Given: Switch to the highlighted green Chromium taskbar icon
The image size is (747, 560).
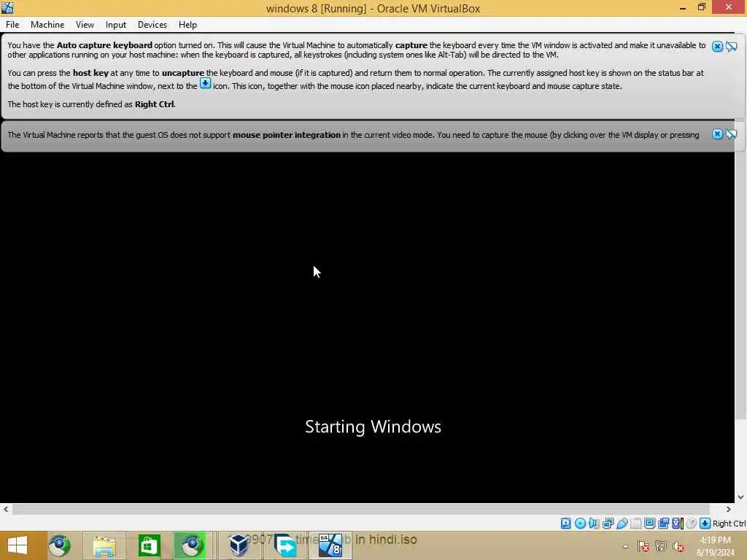Looking at the screenshot, I should tap(192, 545).
